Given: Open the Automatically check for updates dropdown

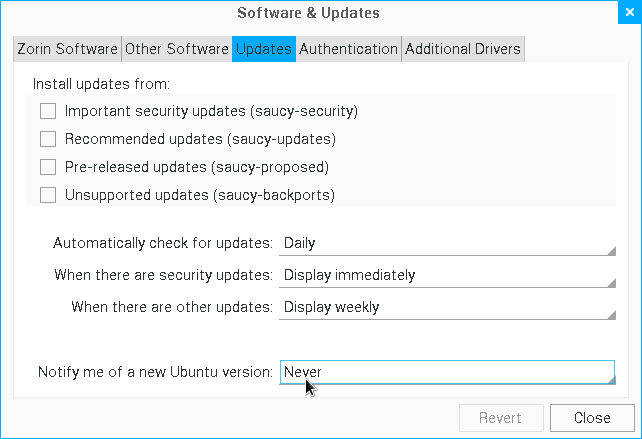Looking at the screenshot, I should 447,243.
